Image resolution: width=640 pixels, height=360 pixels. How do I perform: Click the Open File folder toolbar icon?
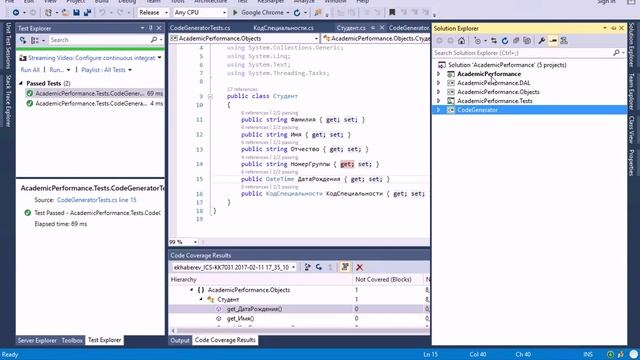pos(65,13)
